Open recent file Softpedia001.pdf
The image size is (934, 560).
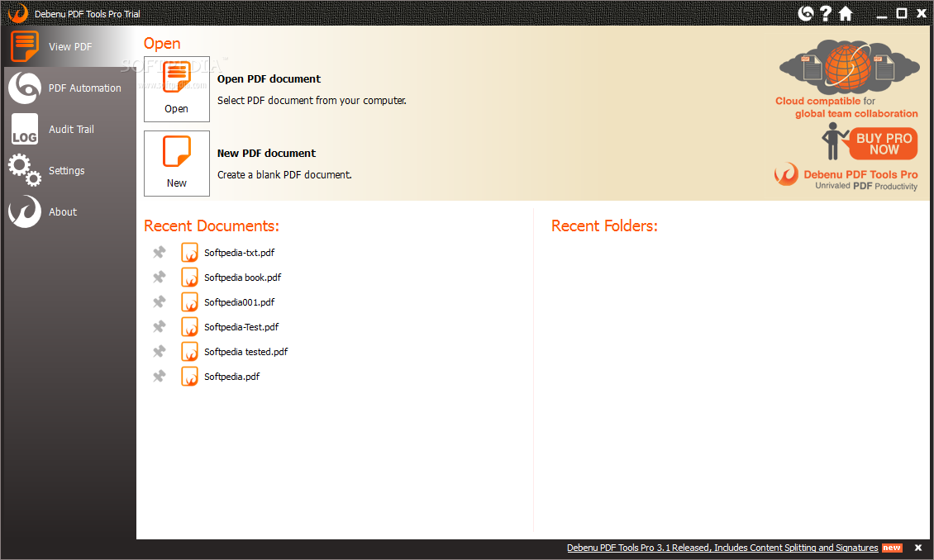(x=240, y=302)
